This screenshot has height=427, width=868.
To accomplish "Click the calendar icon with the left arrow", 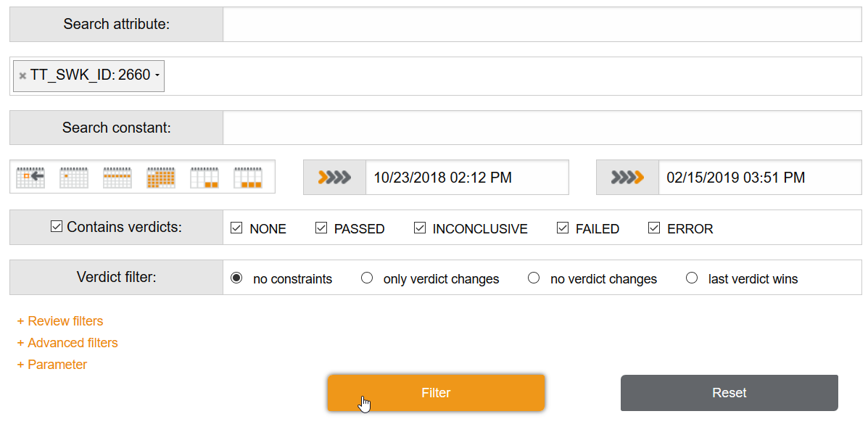I will pos(30,177).
